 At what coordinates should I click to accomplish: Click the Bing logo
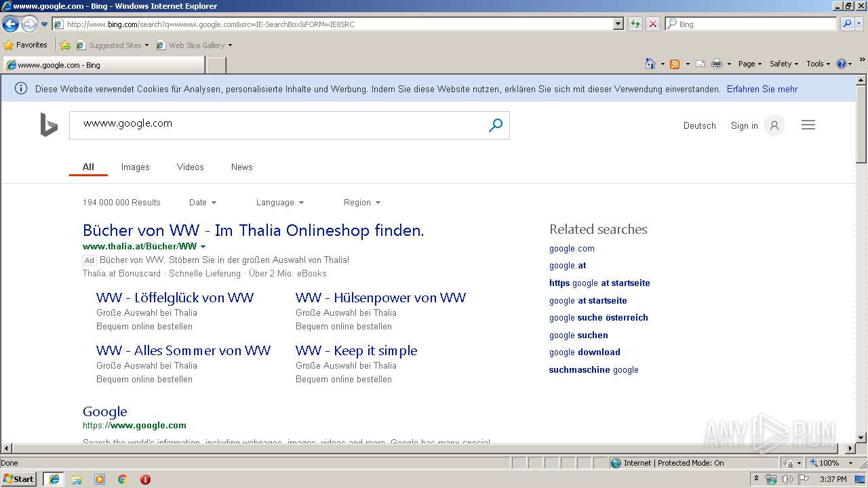[x=49, y=125]
